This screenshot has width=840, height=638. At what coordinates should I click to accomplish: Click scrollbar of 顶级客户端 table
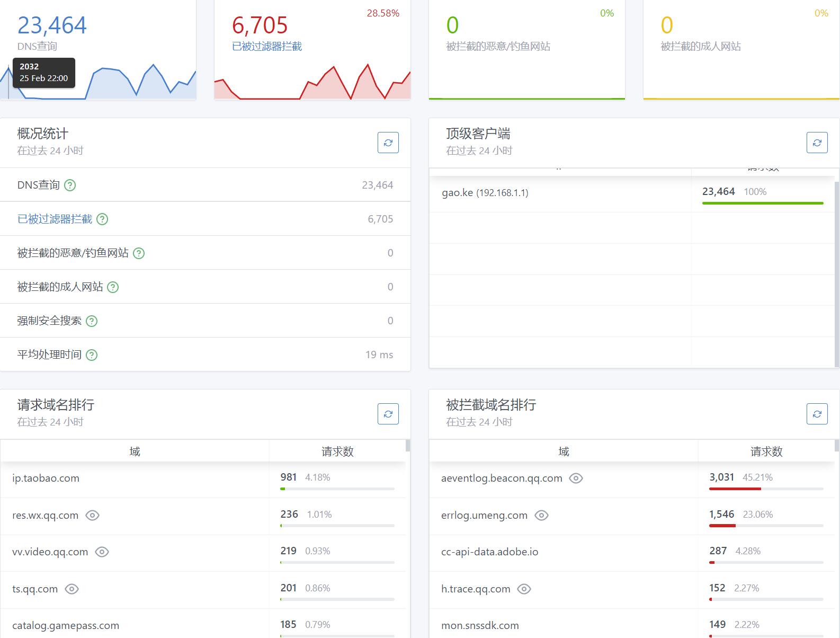pos(837,265)
